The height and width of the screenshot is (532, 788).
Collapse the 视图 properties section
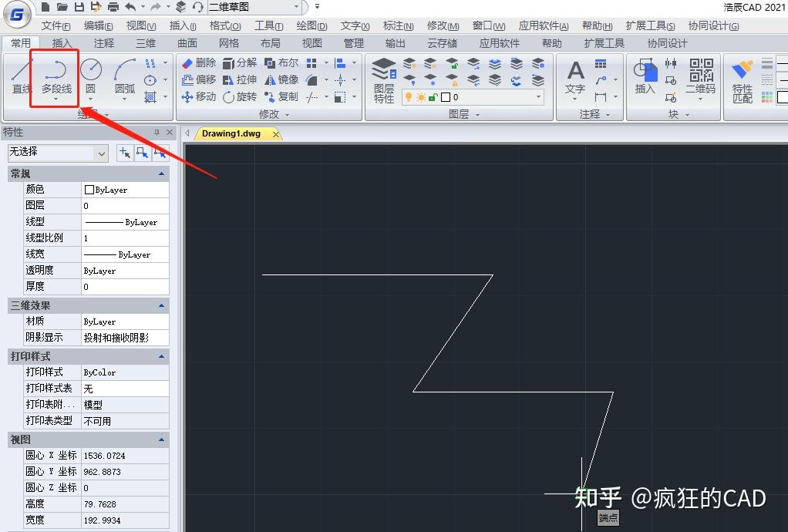[161, 440]
